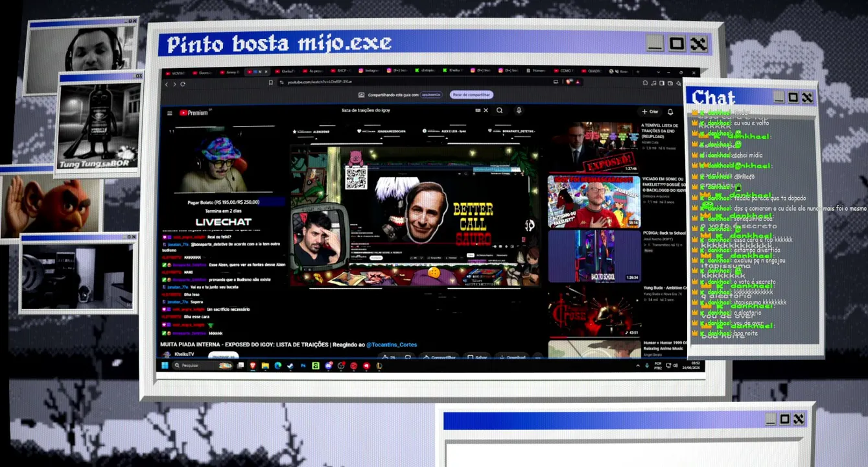This screenshot has height=467, width=868.
Task: Open the COMO browser tab
Action: (x=565, y=71)
